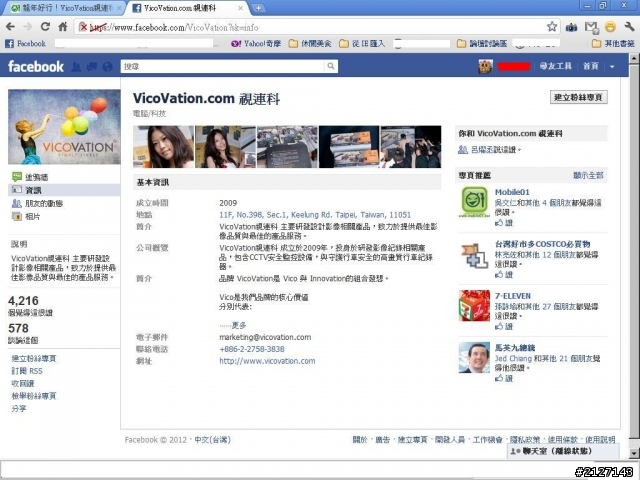Open the 論壇討論區 bookmark folder
Screen dimensions: 640x480
(482, 43)
